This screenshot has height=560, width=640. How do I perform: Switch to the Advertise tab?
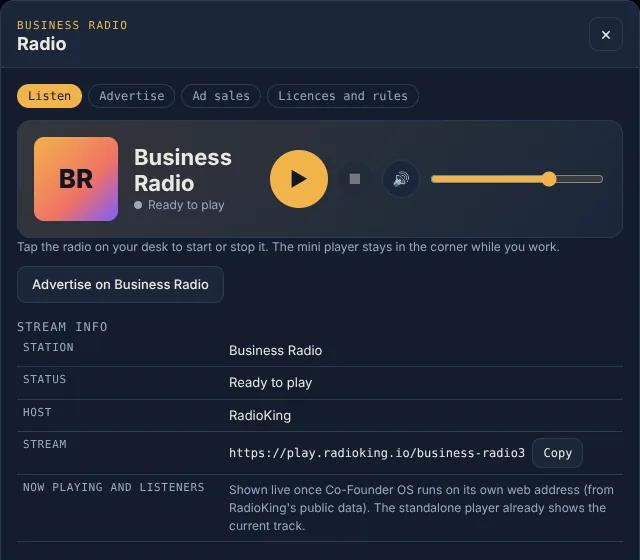pyautogui.click(x=131, y=96)
